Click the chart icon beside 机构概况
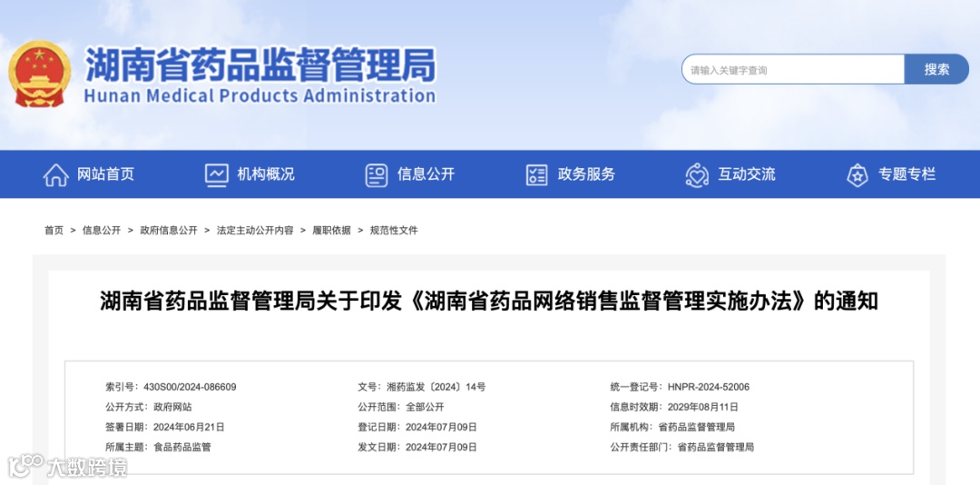Viewport: 980px width, 485px height. click(216, 174)
